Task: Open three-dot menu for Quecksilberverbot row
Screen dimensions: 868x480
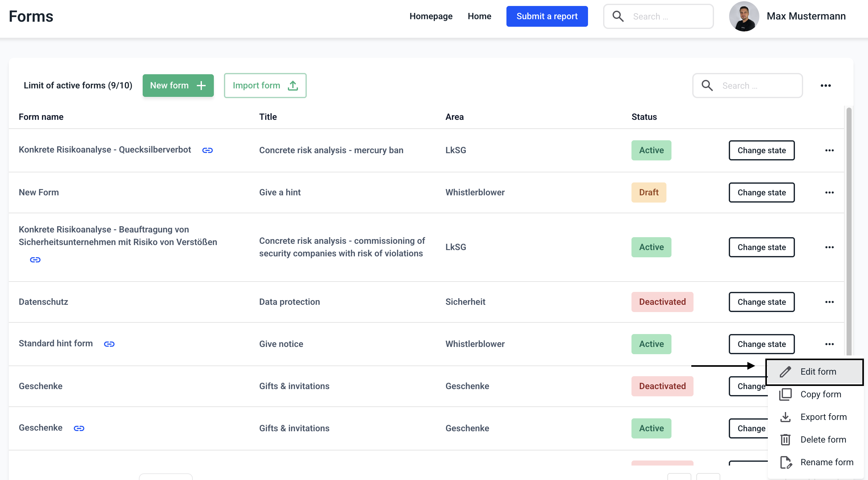Action: click(829, 150)
